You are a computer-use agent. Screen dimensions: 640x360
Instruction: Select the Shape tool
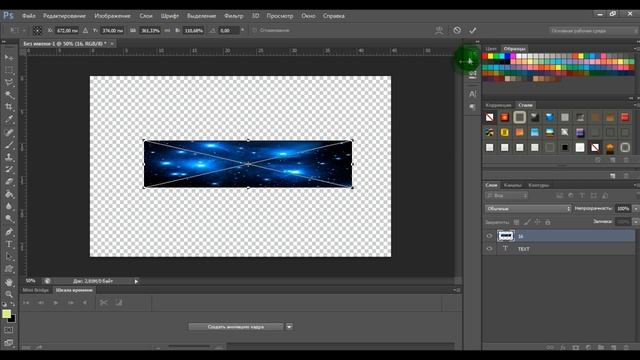[x=9, y=269]
